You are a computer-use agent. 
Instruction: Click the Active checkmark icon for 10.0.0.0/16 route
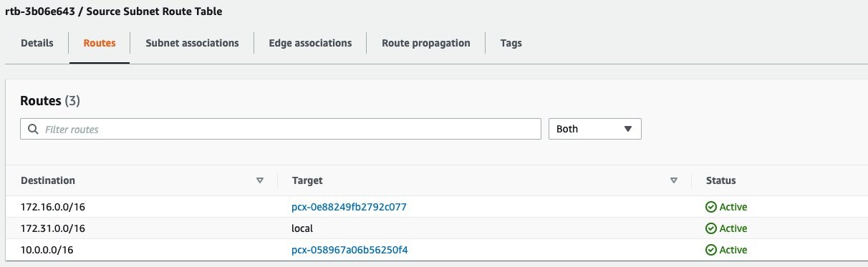[711, 250]
